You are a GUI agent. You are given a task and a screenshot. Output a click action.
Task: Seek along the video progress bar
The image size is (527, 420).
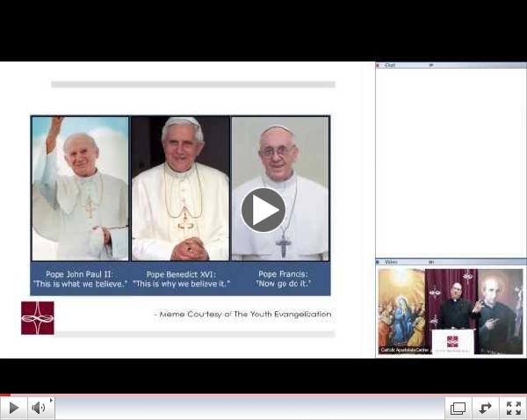(x=263, y=395)
